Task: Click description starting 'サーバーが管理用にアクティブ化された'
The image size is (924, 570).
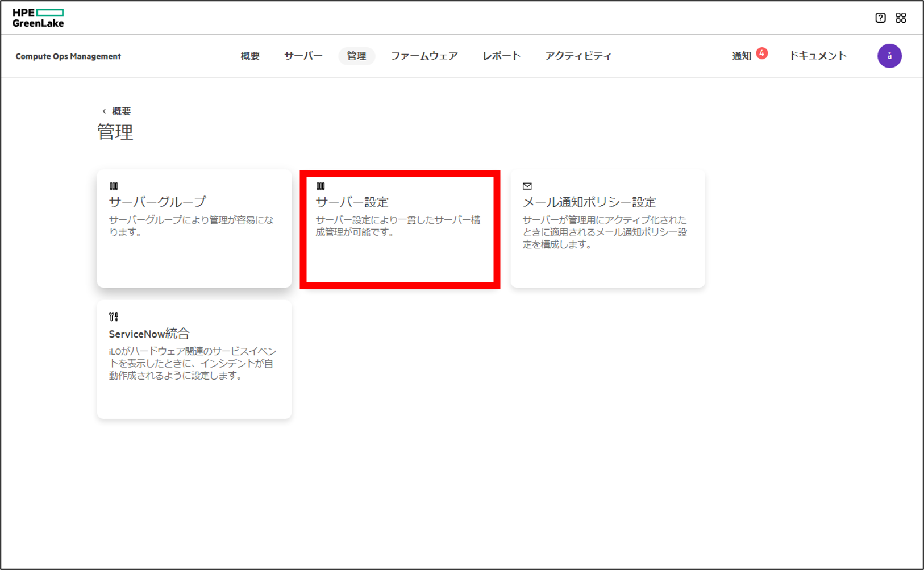Action: click(x=605, y=232)
